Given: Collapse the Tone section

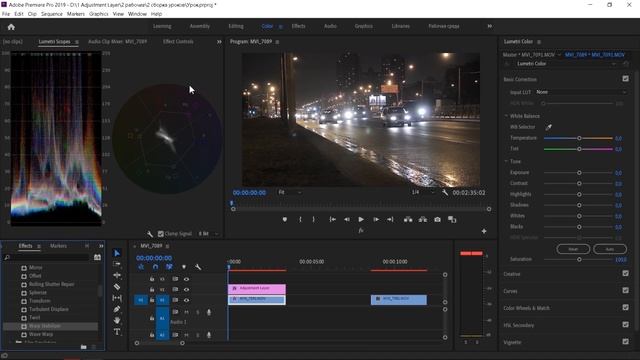Looking at the screenshot, I should pos(506,162).
